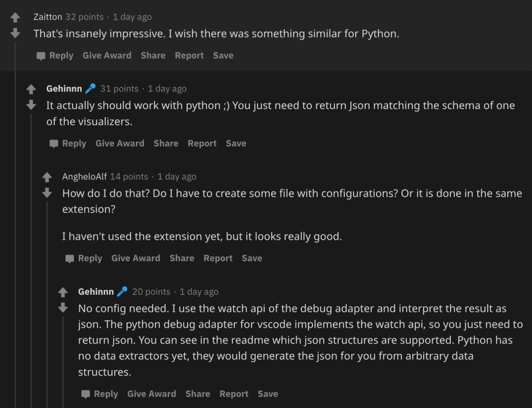This screenshot has width=532, height=408.
Task: Collapse thread line under Zaitton's comment
Action: point(15,222)
